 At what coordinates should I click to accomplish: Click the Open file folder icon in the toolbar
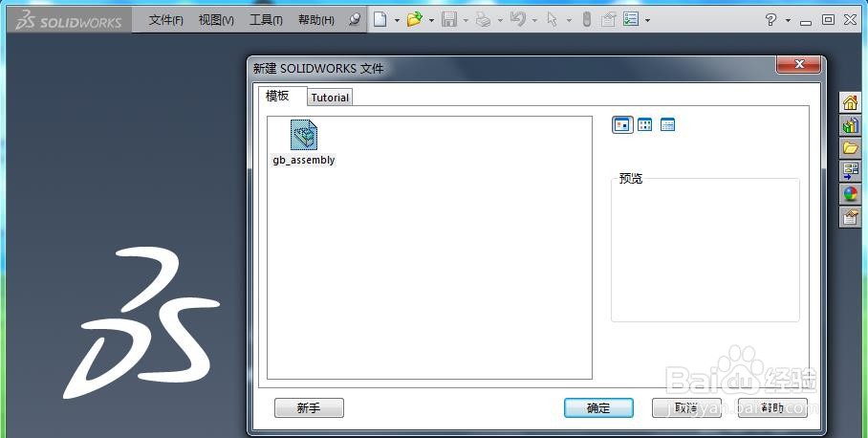pos(415,20)
